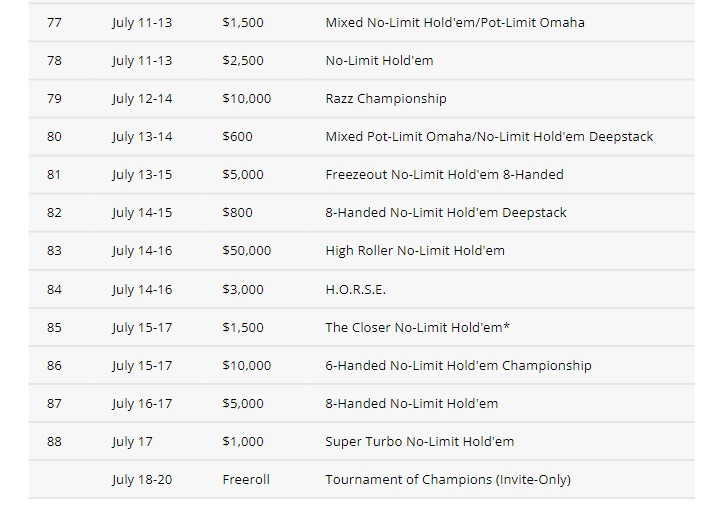720x508 pixels.
Task: Click the July 17 date cell
Action: 132,442
